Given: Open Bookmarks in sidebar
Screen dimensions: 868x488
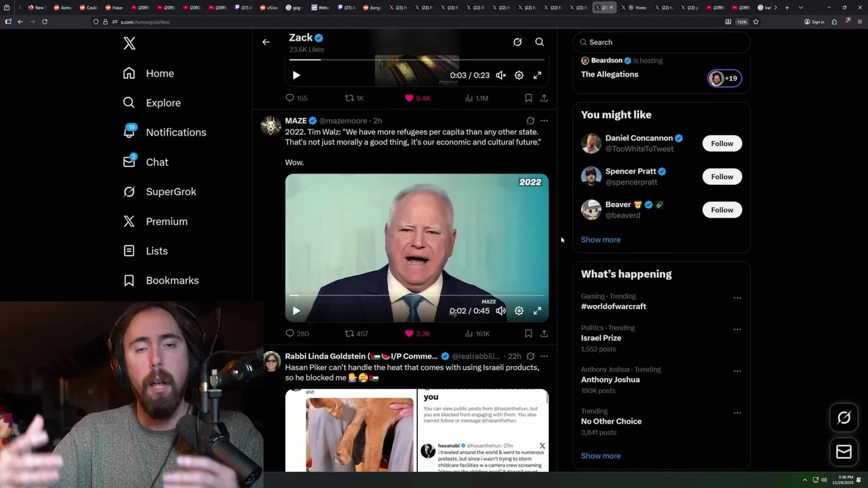Looking at the screenshot, I should pyautogui.click(x=161, y=281).
